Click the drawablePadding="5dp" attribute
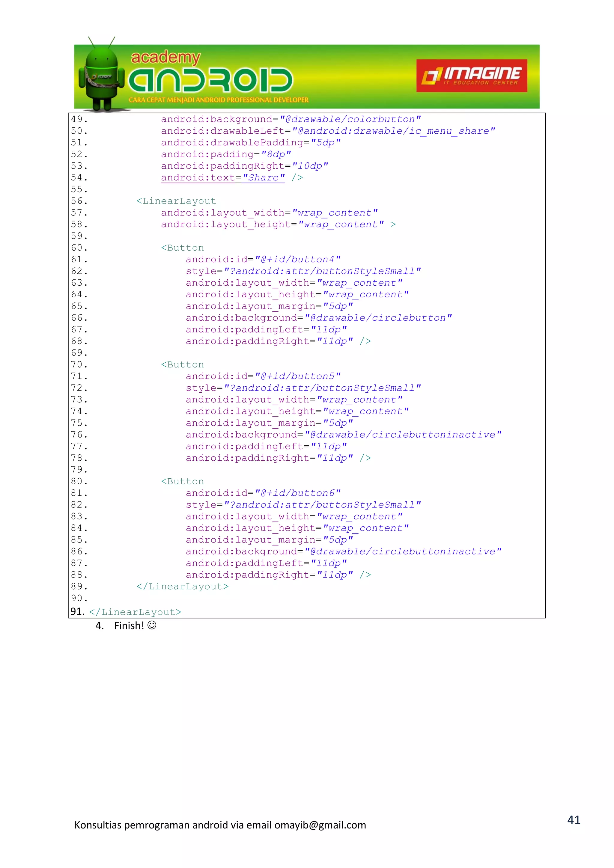614x868 pixels. tap(251, 143)
